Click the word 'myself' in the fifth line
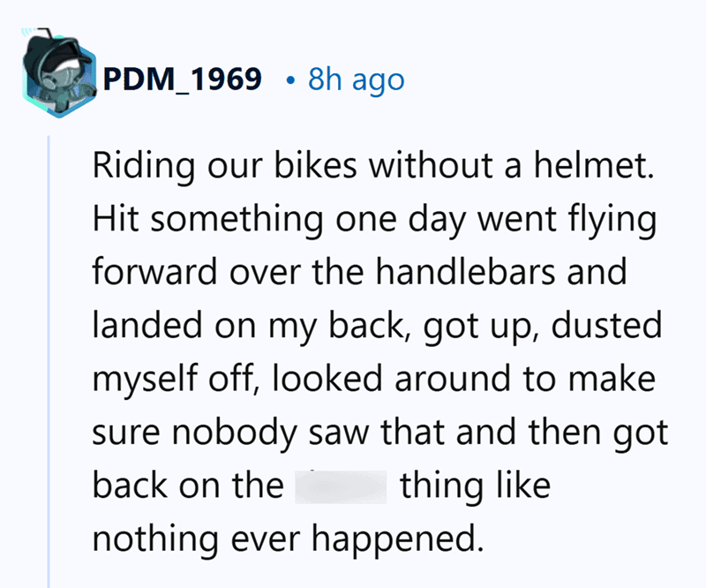 coord(145,380)
